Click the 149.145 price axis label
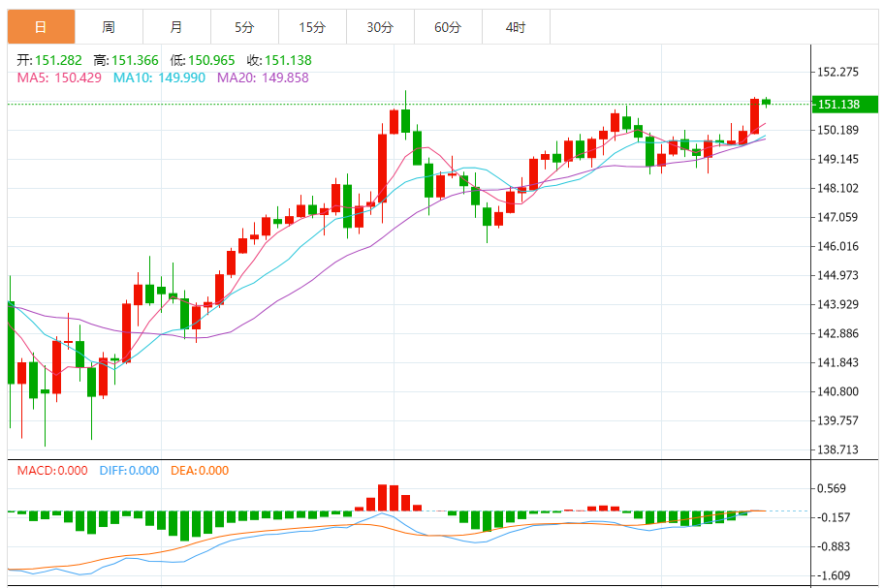The height and width of the screenshot is (588, 884). [x=837, y=160]
